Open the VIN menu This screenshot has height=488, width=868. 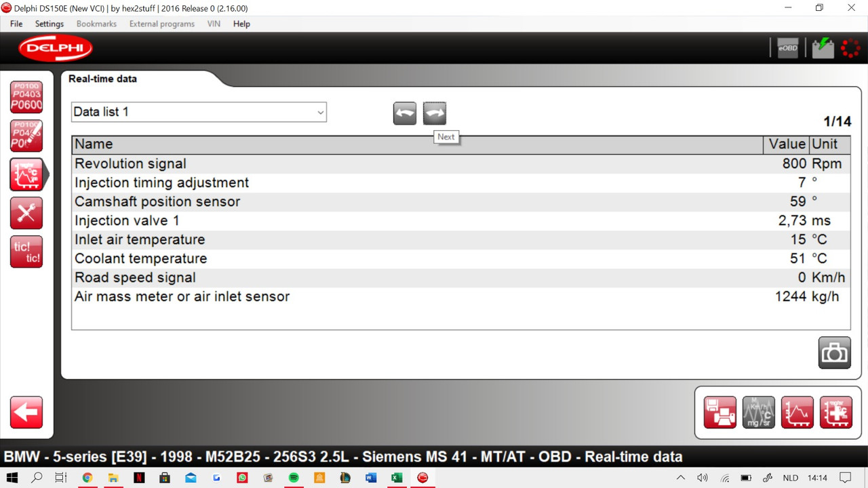(x=214, y=24)
